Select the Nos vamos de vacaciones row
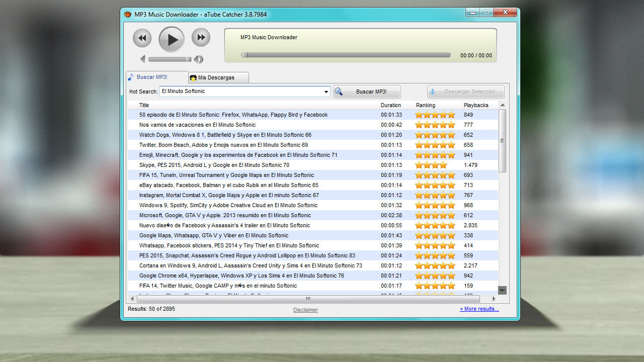This screenshot has width=644, height=362. pyautogui.click(x=197, y=125)
